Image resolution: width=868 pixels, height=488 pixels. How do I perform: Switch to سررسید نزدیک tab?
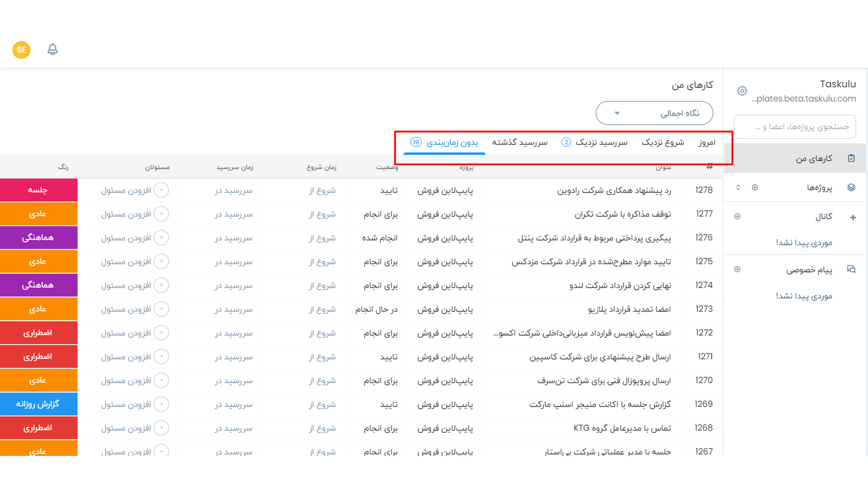(x=601, y=143)
